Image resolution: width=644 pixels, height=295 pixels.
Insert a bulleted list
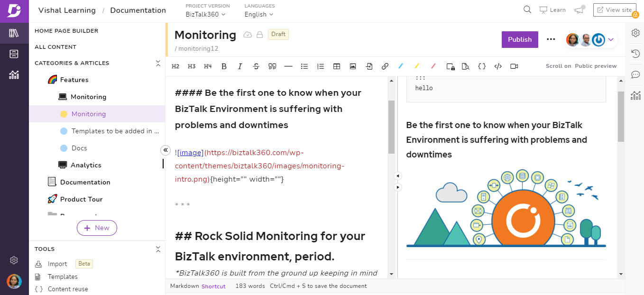pyautogui.click(x=304, y=66)
